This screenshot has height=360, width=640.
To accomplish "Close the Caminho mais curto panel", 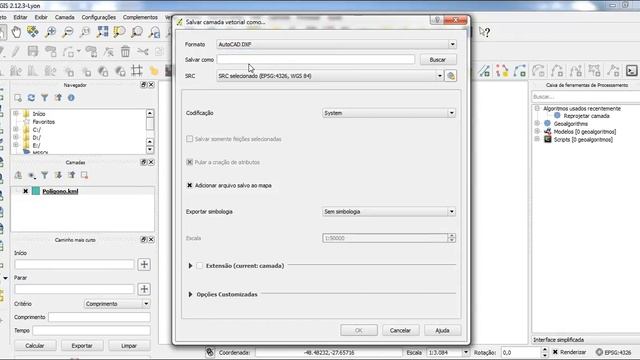I will [x=151, y=240].
